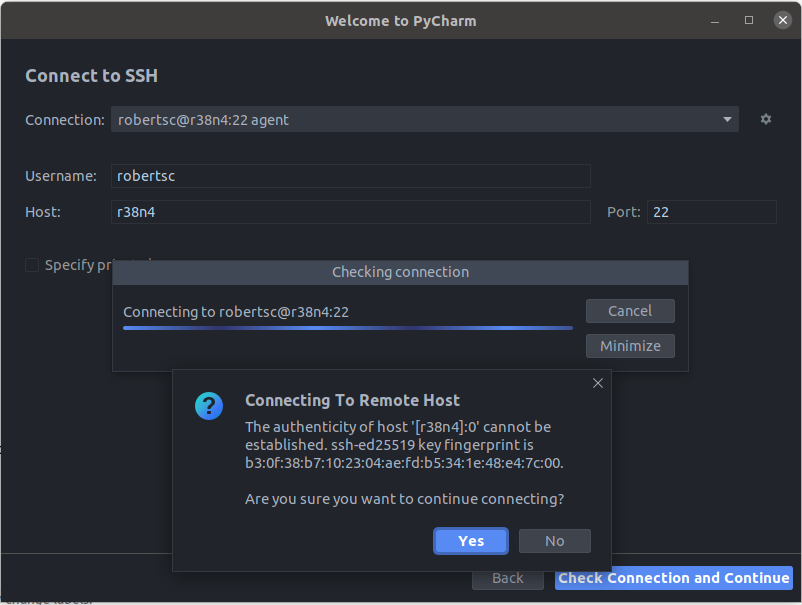
Task: Click the connection progress bar
Action: (348, 328)
